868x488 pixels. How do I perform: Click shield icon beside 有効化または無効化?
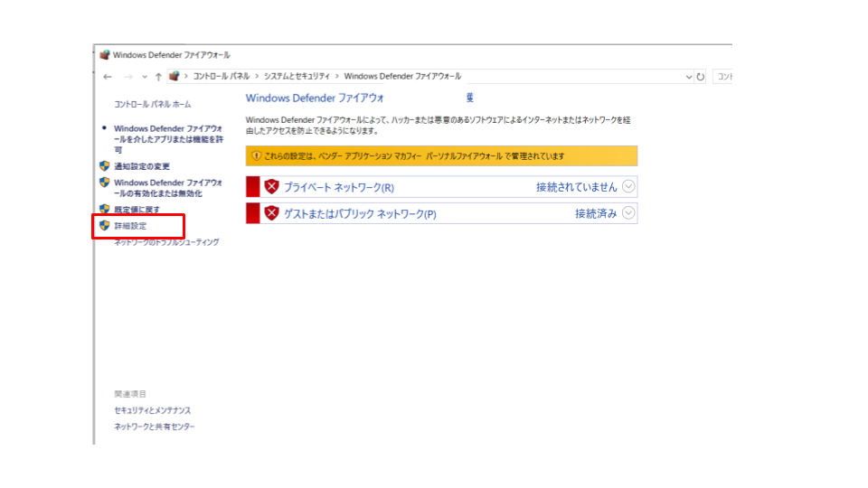[105, 182]
